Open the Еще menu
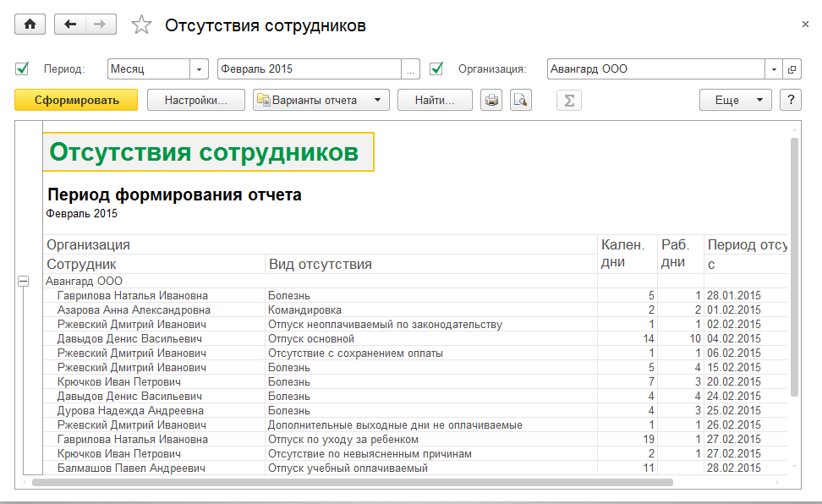This screenshot has height=504, width=822. point(735,100)
